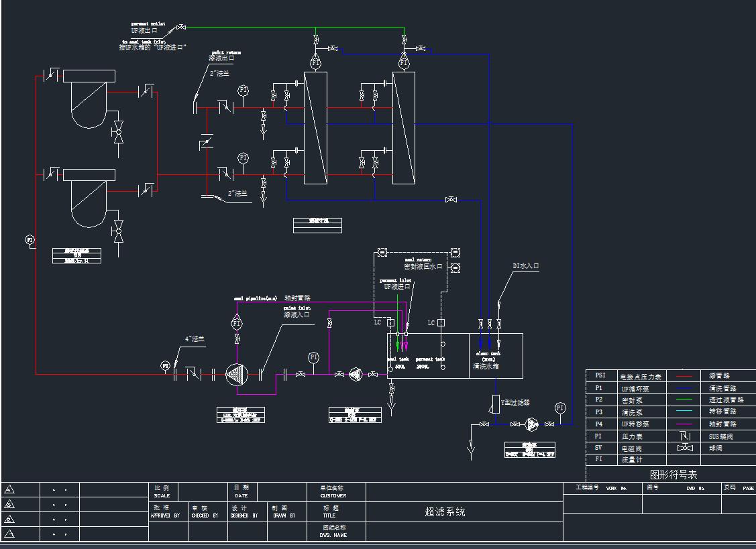Select the Y型过滤器 label text
The height and width of the screenshot is (549, 756).
[x=515, y=402]
